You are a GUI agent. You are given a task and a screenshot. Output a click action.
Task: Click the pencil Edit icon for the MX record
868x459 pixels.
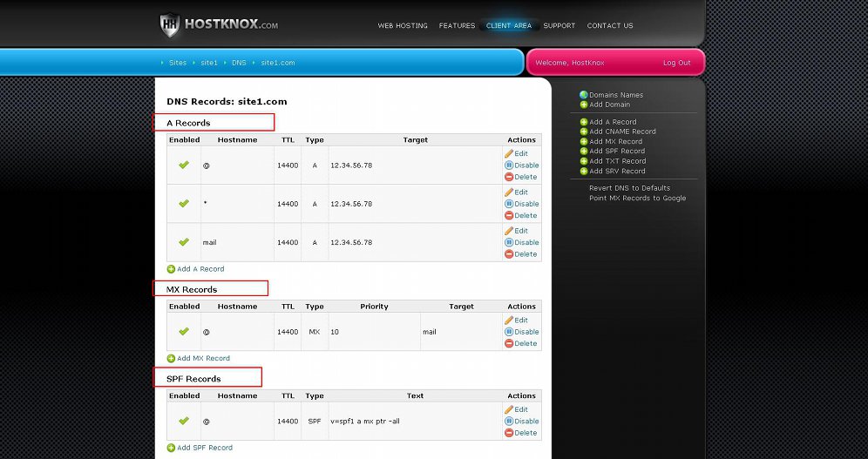509,320
